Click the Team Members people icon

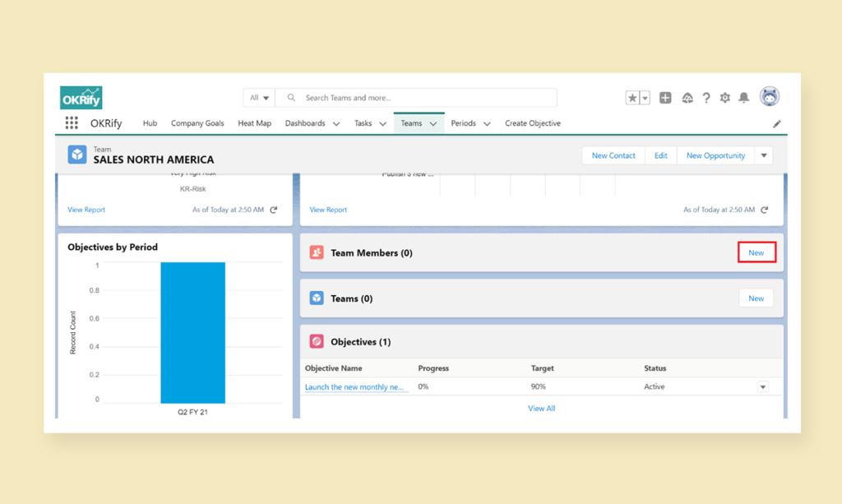318,252
